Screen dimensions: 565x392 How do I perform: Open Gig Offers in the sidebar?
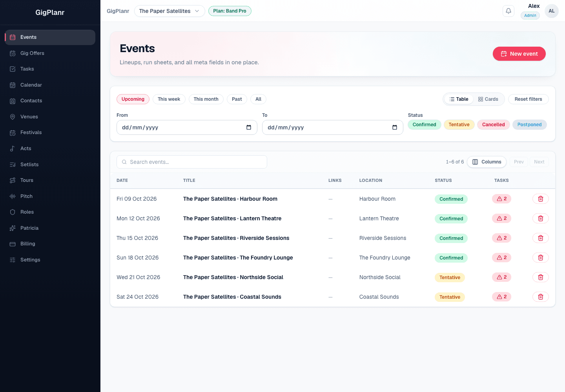[x=50, y=53]
